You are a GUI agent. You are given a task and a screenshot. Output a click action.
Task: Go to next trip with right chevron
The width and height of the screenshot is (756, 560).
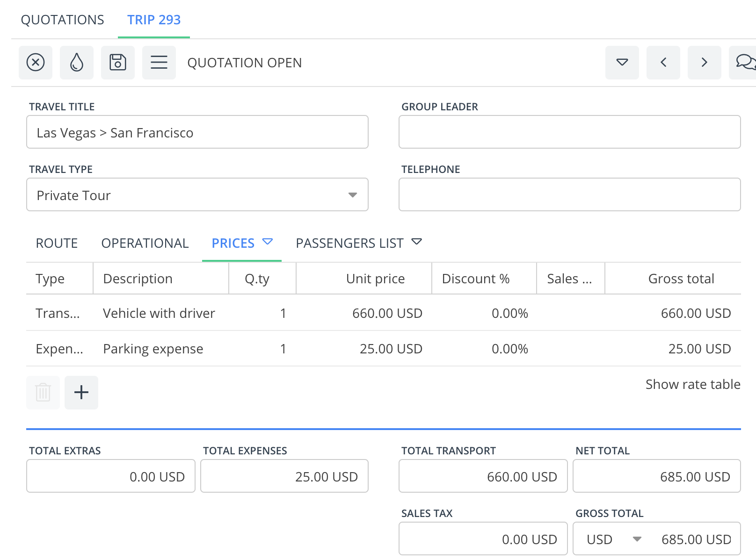(x=704, y=62)
